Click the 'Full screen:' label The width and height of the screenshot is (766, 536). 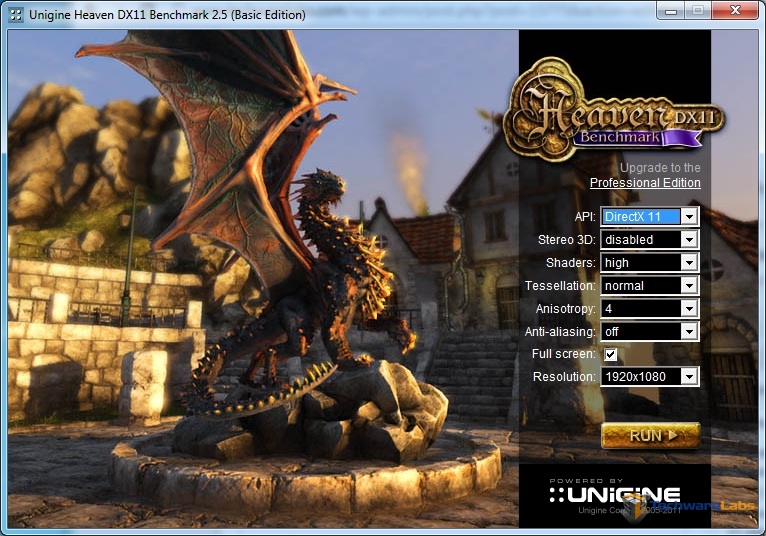tap(564, 354)
